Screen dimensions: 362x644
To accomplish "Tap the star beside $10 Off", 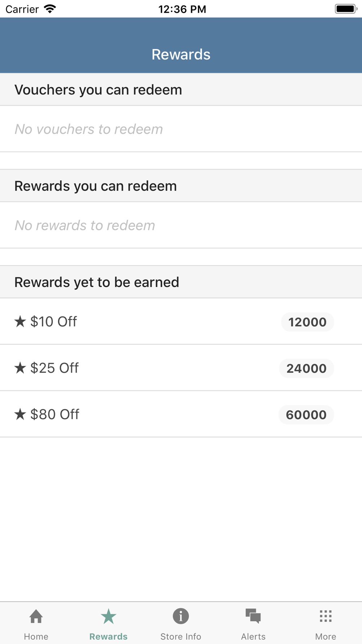I will coord(20,321).
